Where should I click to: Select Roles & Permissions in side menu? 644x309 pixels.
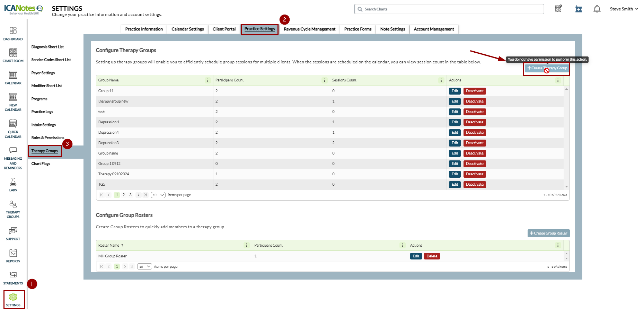[48, 138]
